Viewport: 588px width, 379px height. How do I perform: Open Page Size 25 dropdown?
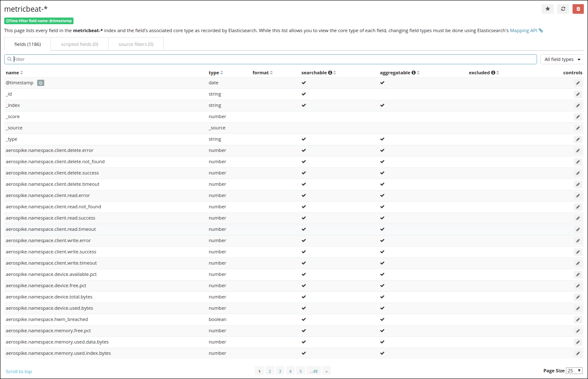574,371
